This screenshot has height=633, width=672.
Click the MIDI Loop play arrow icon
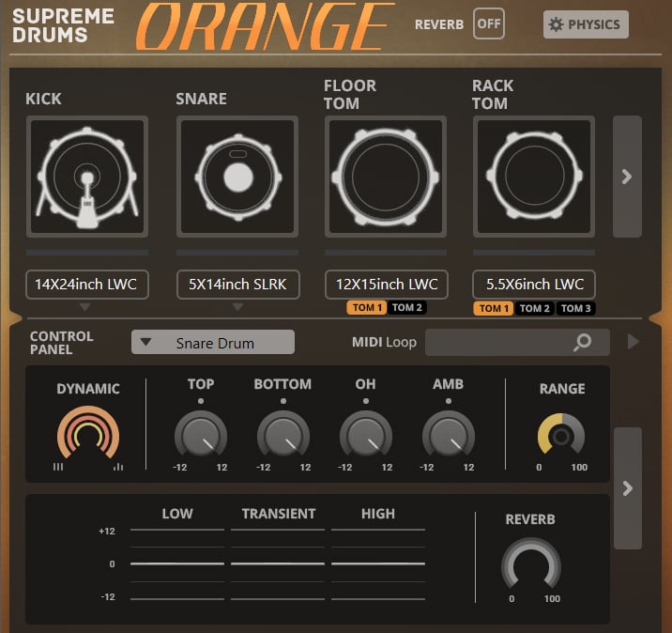634,342
